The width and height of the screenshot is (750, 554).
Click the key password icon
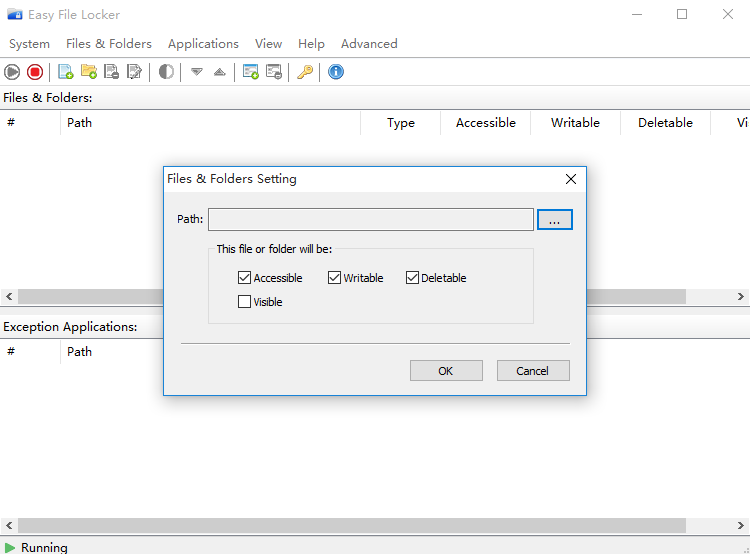tap(305, 72)
